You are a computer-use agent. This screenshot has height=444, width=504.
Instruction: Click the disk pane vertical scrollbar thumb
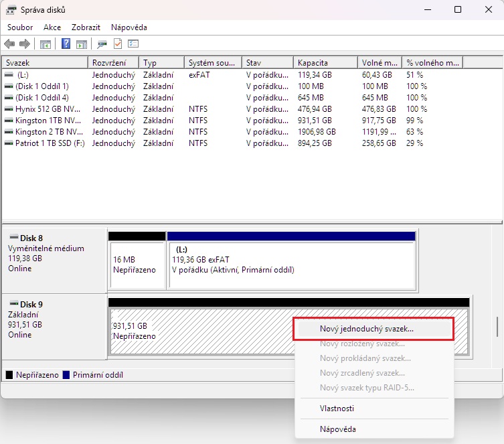pos(497,327)
